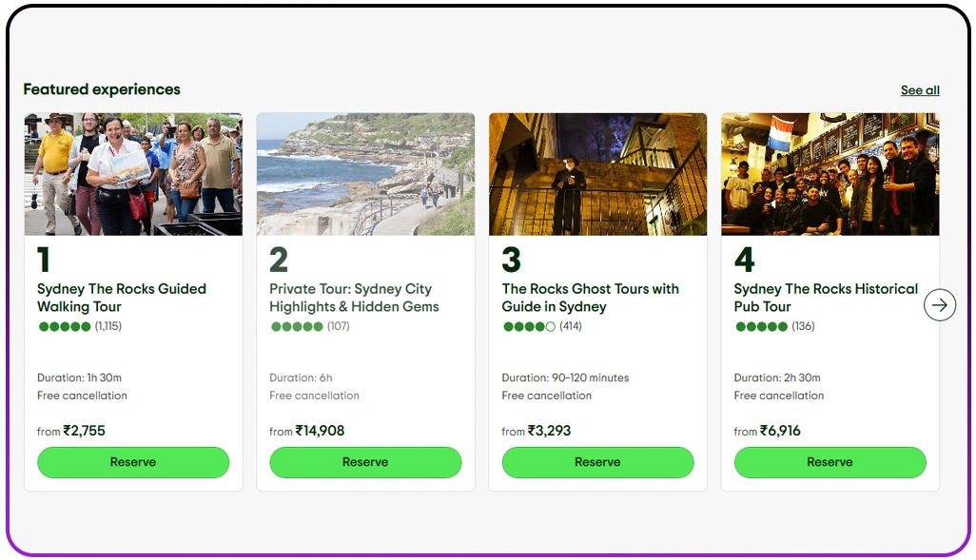This screenshot has height=560, width=976.
Task: Click the Private Tour Sydney City Highlights title
Action: click(354, 298)
